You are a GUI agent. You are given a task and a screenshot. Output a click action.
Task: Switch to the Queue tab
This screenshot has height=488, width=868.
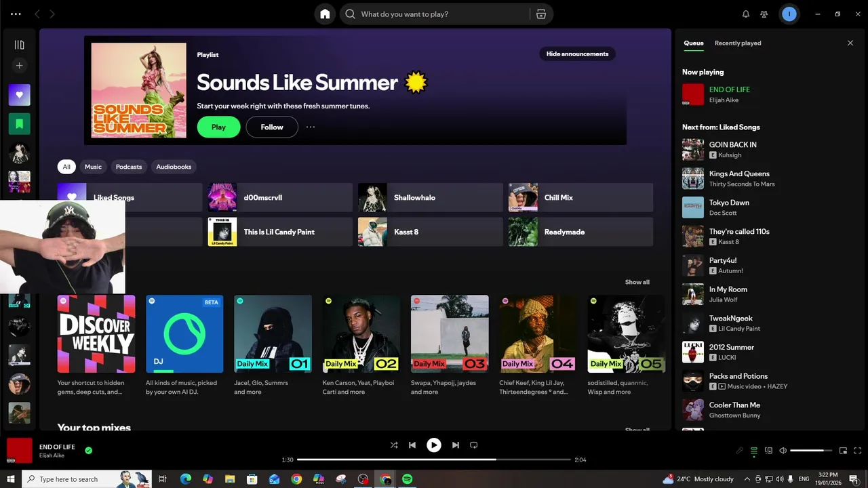[693, 43]
